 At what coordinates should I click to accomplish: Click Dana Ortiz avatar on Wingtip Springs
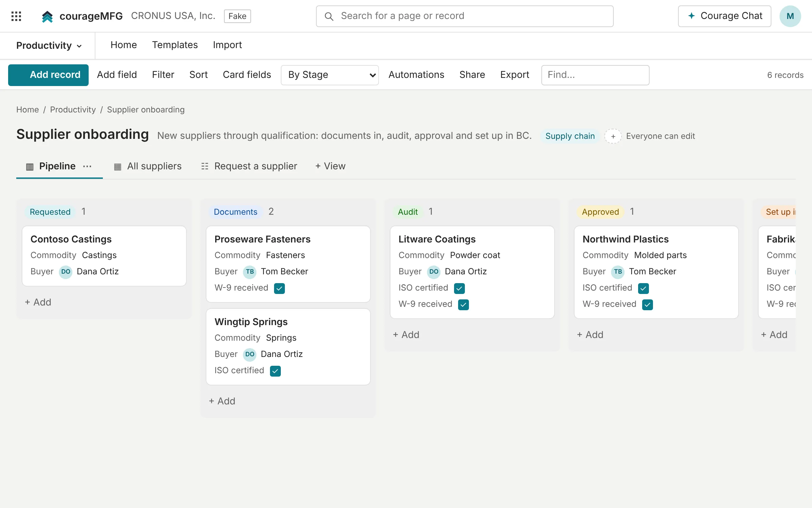coord(250,354)
